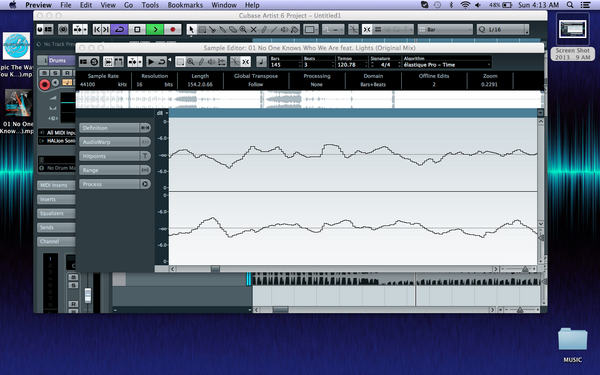This screenshot has width=600, height=375.
Task: Toggle the purple Cycle loop button
Action: (119, 29)
